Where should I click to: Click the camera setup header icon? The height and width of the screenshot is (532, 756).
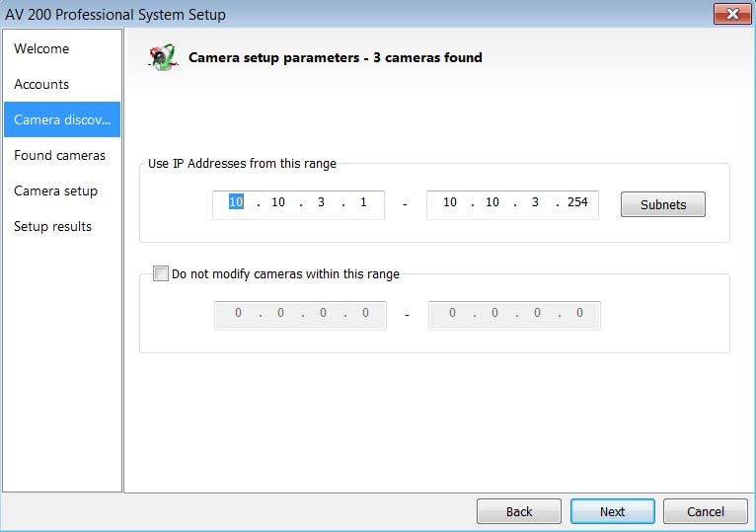click(162, 57)
